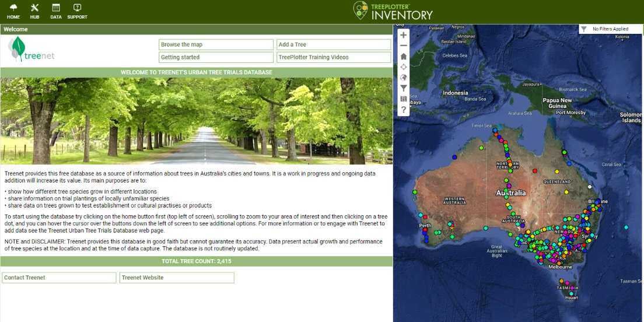Zoom out of the map with minus button

[x=403, y=45]
